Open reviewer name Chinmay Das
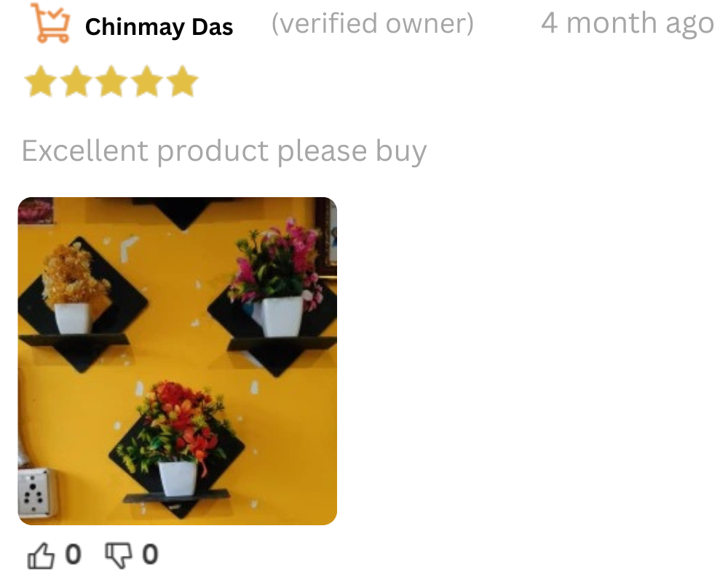This screenshot has width=728, height=582. coord(159,27)
